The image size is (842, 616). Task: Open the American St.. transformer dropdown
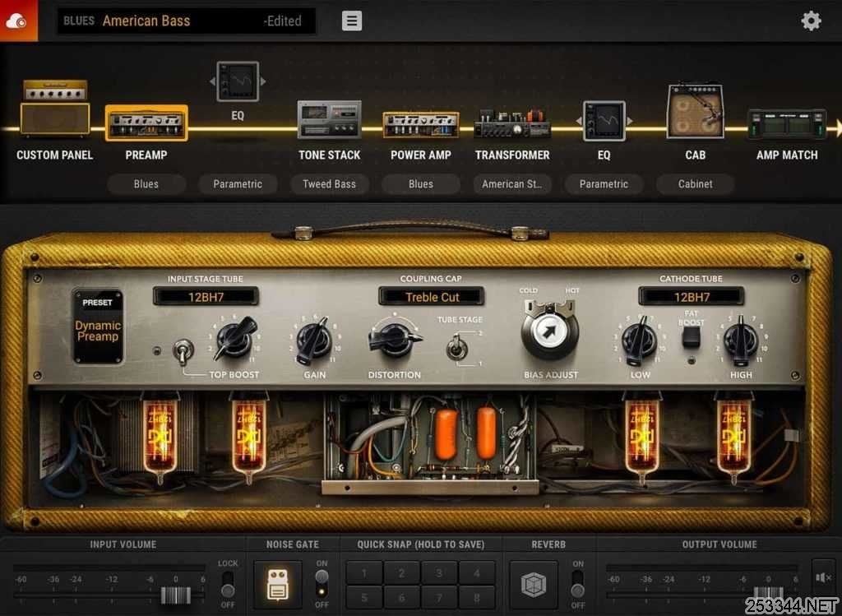coord(512,184)
